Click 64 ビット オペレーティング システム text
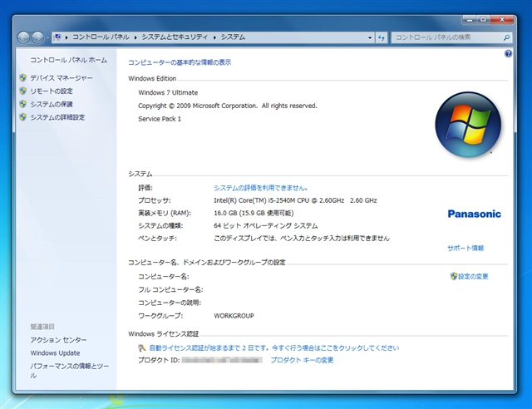This screenshot has width=532, height=409. click(x=266, y=225)
